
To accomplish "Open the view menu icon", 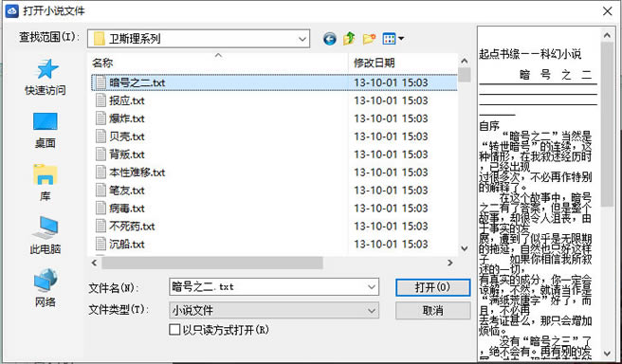I will (393, 39).
